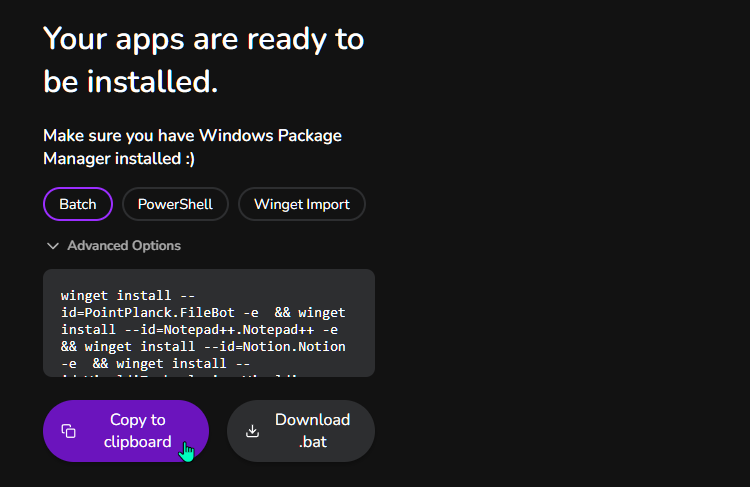The width and height of the screenshot is (750, 487).
Task: Download the .bat file
Action: (301, 431)
